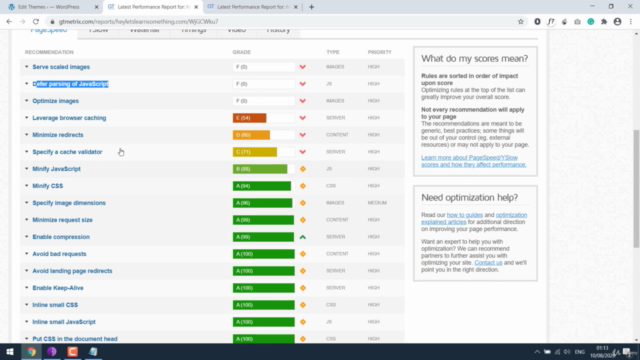The height and width of the screenshot is (360, 640).
Task: Open the Specify image dimensions link
Action: coord(69,203)
